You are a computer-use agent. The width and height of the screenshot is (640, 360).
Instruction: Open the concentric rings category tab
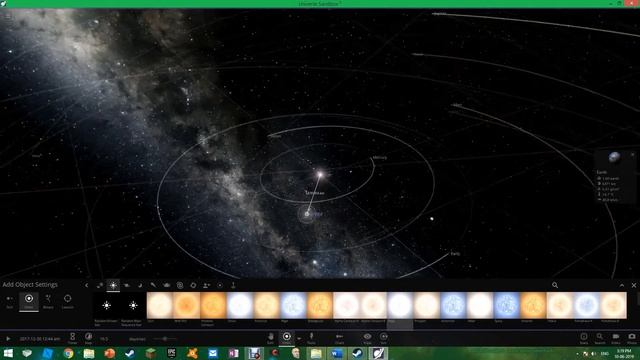[x=180, y=285]
